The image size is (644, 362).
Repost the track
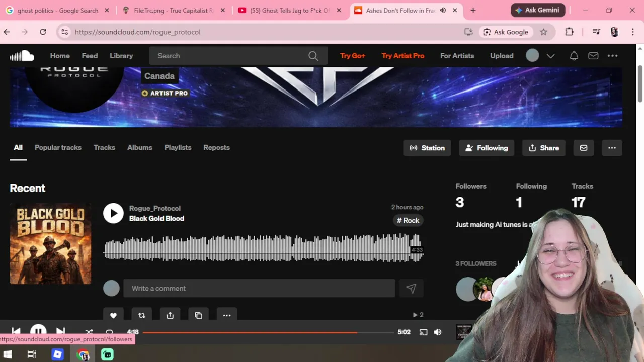click(141, 315)
